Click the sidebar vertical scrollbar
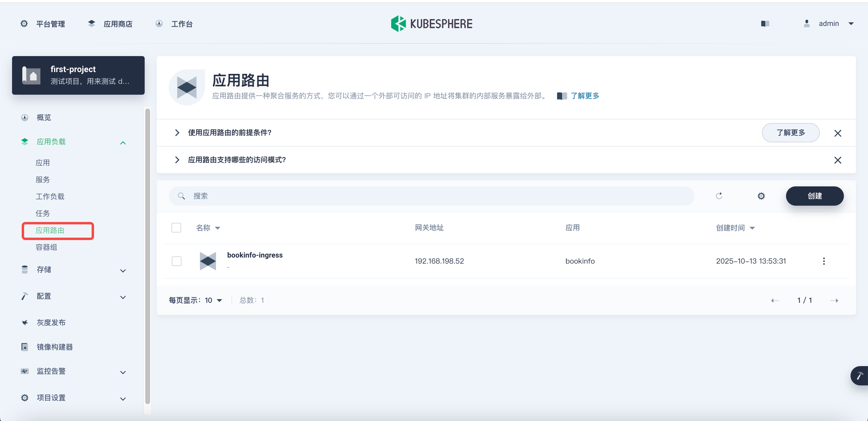The image size is (868, 421). pos(147,256)
